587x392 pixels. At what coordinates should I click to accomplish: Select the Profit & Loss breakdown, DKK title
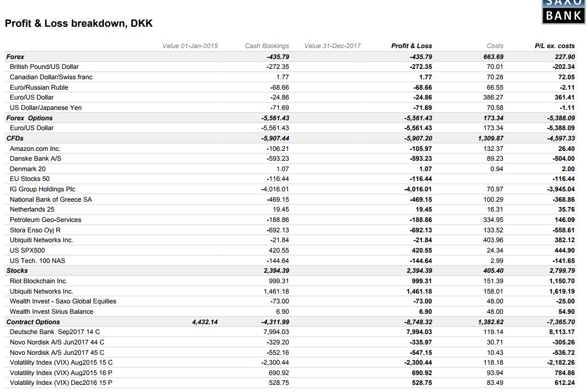tap(79, 24)
